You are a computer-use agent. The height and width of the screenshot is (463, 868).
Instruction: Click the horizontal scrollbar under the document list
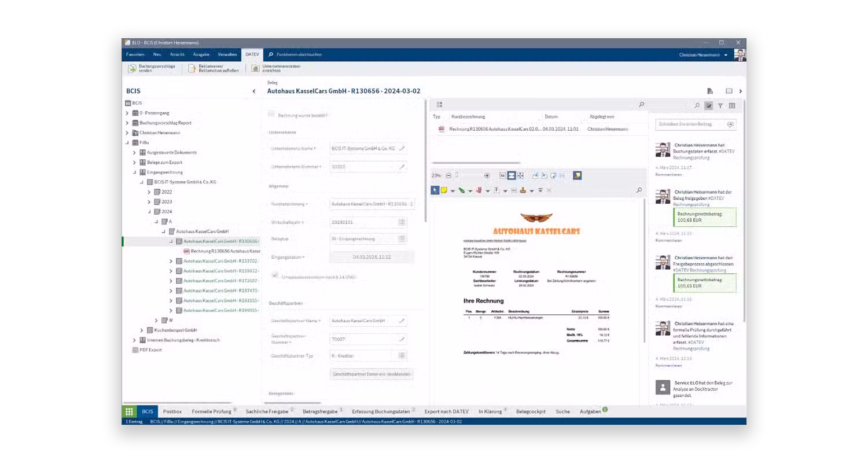tap(476, 163)
